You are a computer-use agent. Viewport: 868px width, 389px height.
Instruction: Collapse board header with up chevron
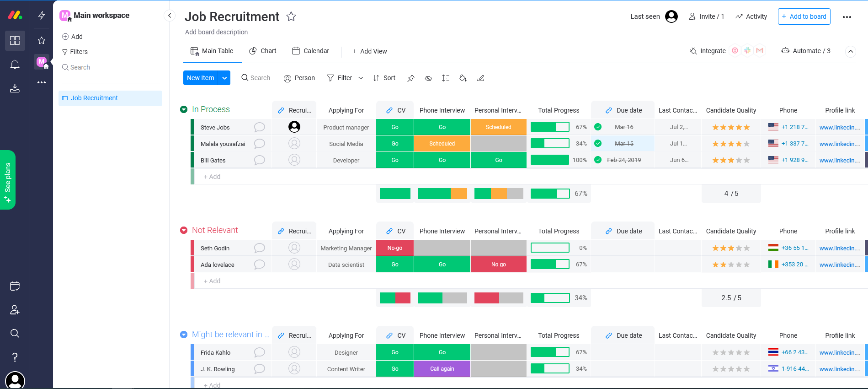(x=851, y=51)
